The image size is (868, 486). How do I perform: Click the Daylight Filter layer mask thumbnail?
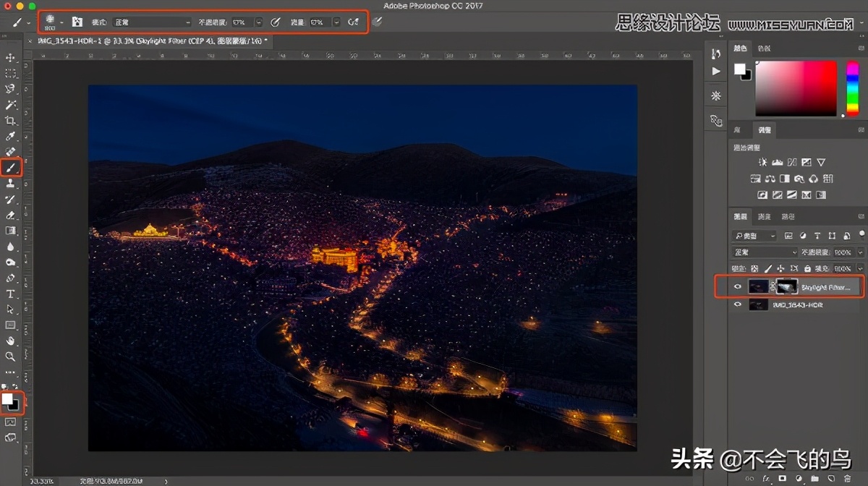coord(787,286)
